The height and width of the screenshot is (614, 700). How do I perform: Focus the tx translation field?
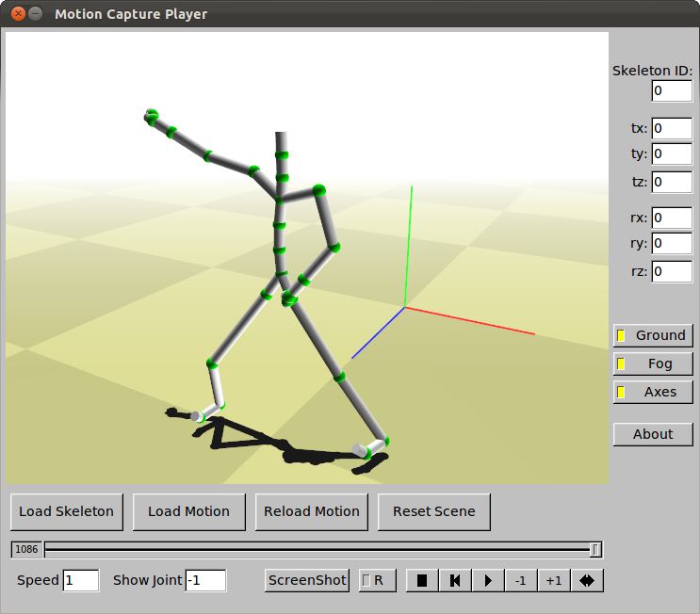point(672,128)
